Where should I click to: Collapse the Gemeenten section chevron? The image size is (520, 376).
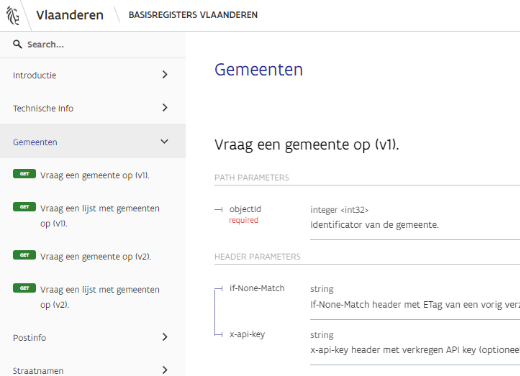point(164,141)
